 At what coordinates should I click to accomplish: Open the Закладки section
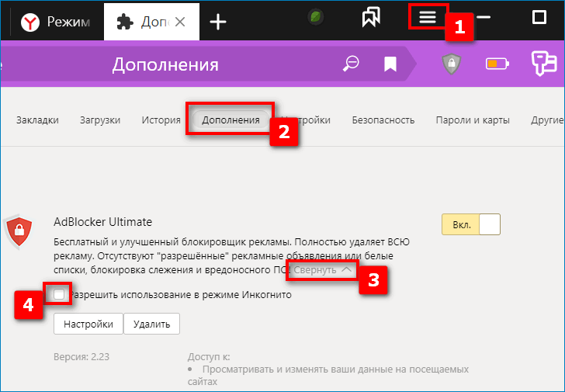tap(37, 120)
